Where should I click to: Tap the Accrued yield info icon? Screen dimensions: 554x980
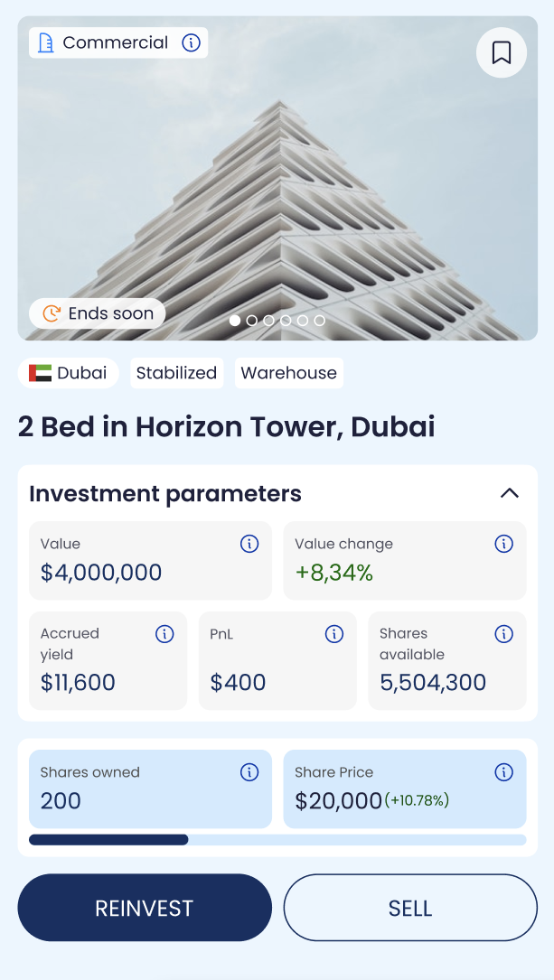point(164,634)
